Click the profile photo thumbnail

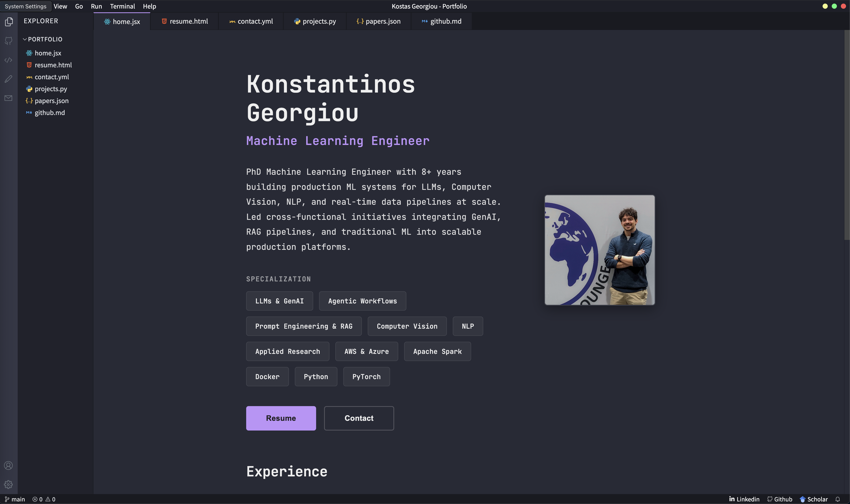pos(600,250)
